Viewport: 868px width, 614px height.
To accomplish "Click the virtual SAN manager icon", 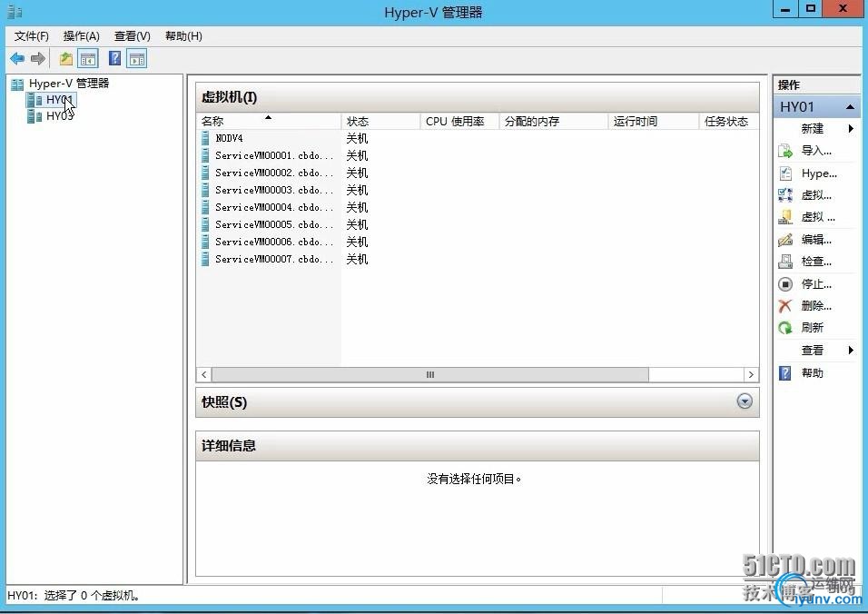I will point(785,217).
